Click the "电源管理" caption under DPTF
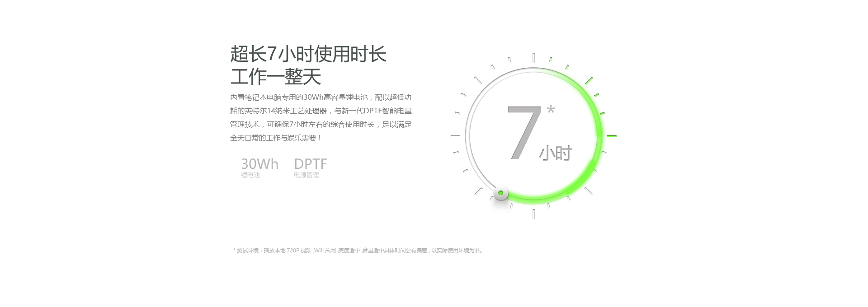 click(x=306, y=175)
